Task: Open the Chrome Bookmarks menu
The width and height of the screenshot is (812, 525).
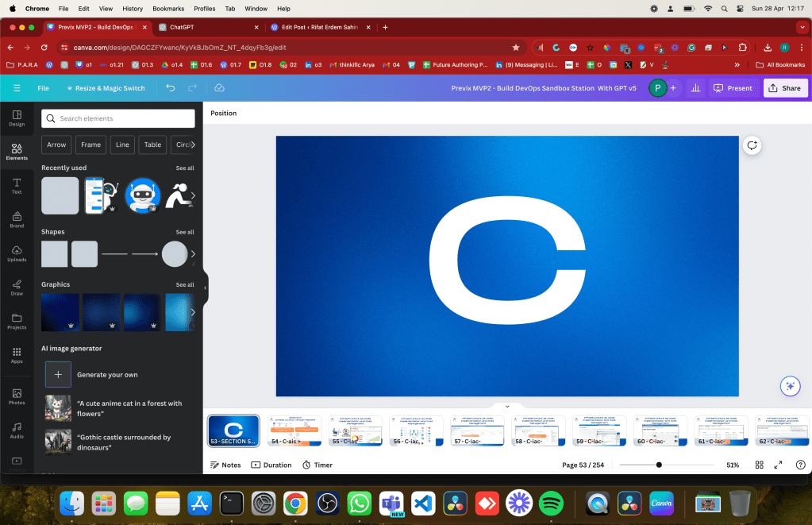Action: (168, 9)
